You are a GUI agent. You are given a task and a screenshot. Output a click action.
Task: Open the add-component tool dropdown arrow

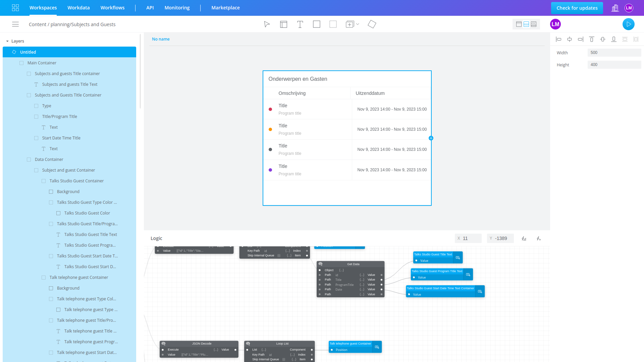click(358, 24)
